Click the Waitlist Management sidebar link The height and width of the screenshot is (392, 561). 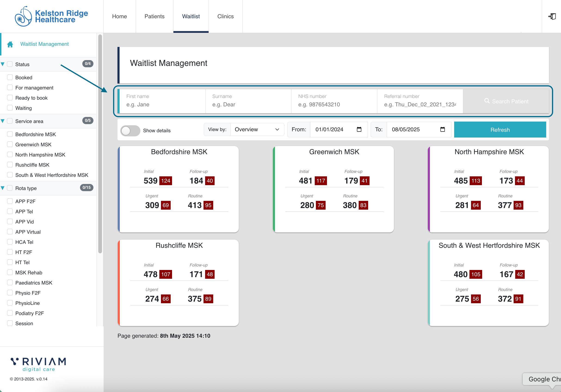[x=44, y=44]
